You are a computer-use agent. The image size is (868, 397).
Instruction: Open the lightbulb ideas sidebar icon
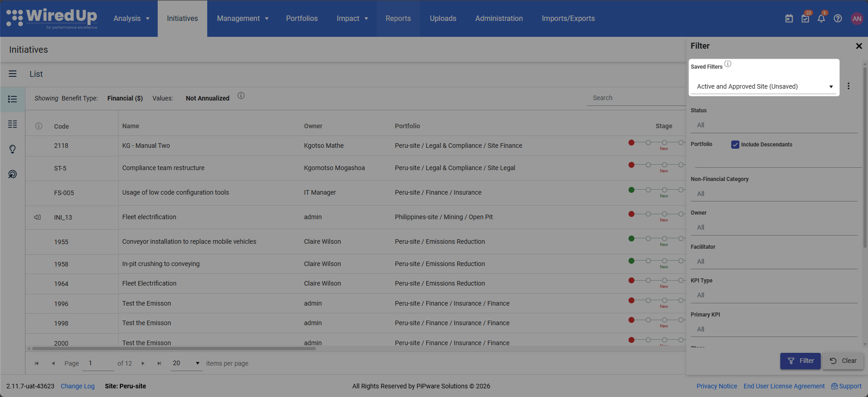[13, 149]
